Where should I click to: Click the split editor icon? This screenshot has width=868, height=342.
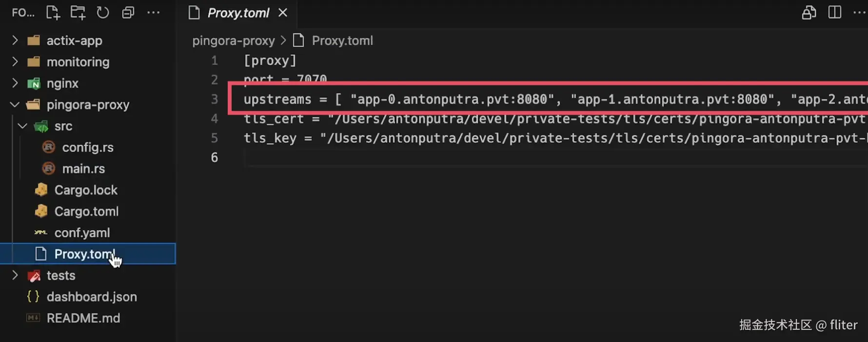pos(834,13)
